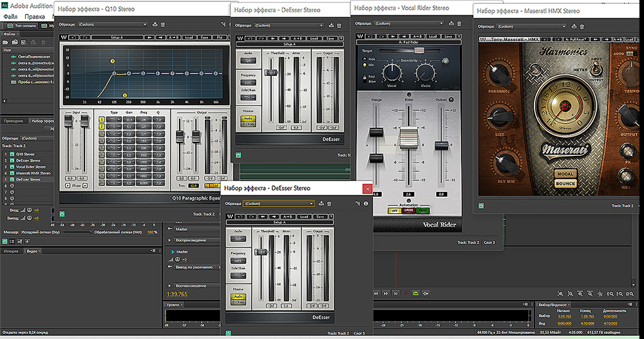Toggle Audio monitor button in upper DeEsser
Viewport: 644px width, 339px height.
click(x=248, y=119)
